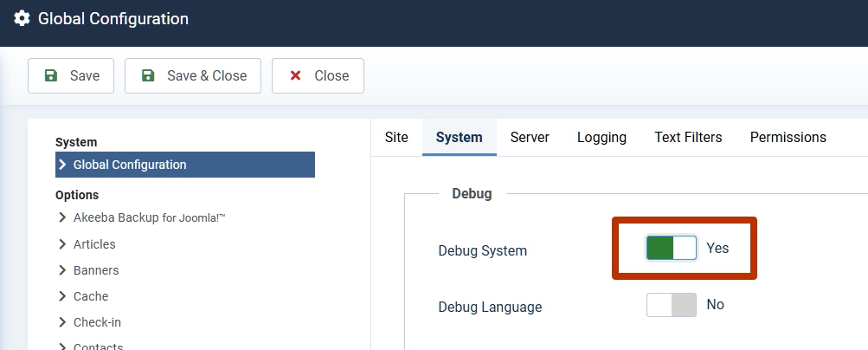Select Global Configuration in the sidebar
The image size is (868, 350).
[130, 165]
